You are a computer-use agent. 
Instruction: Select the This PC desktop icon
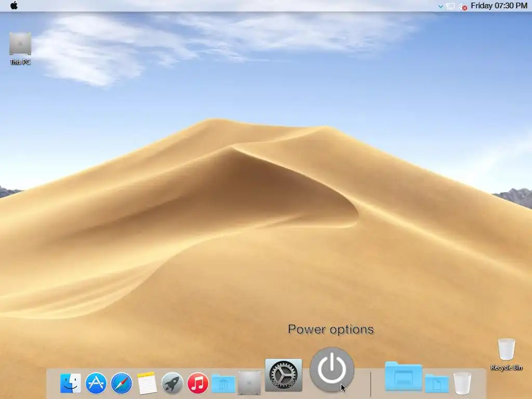point(20,48)
